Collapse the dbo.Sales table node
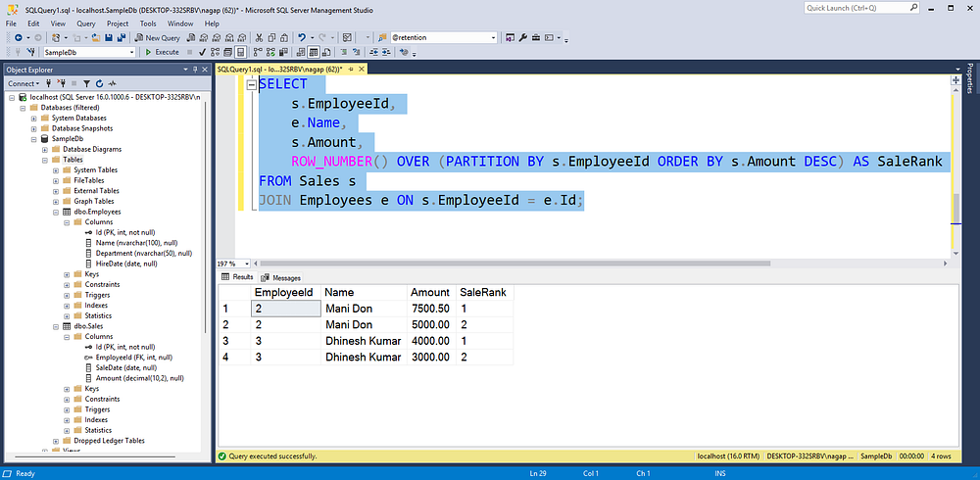980x480 pixels. coord(56,326)
